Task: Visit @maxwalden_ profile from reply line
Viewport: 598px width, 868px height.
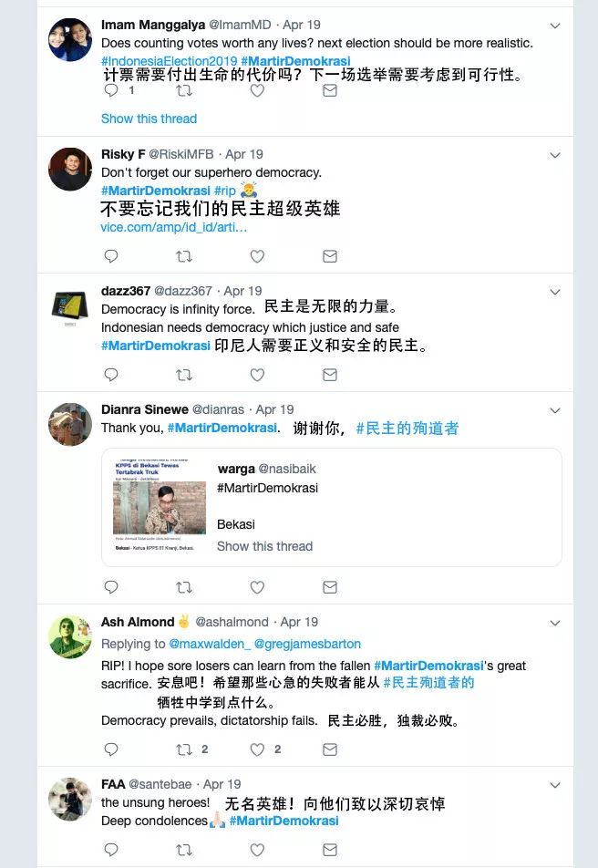Action: (x=210, y=644)
